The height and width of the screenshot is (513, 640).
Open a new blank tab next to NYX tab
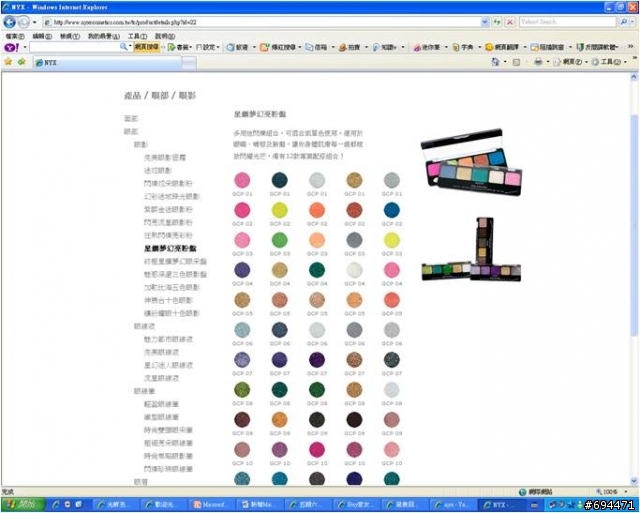189,62
